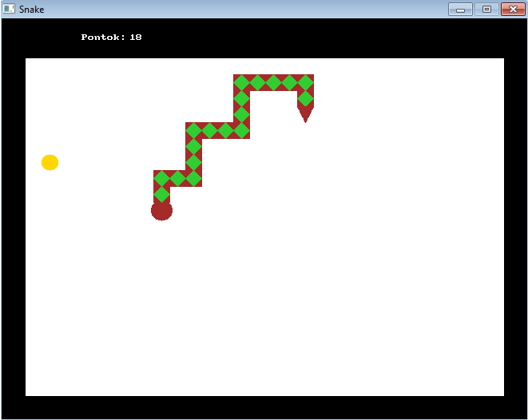
Task: Close the Snake game window
Action: (511, 9)
